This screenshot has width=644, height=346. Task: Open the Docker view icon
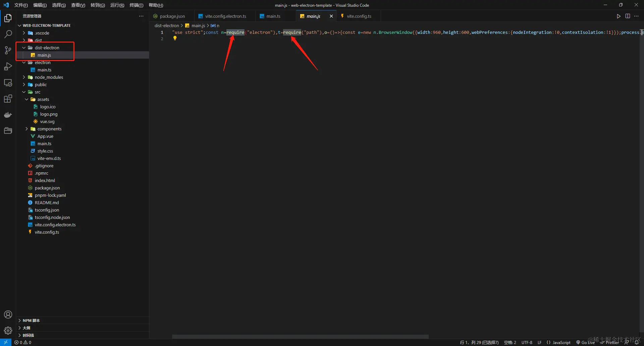coord(8,115)
